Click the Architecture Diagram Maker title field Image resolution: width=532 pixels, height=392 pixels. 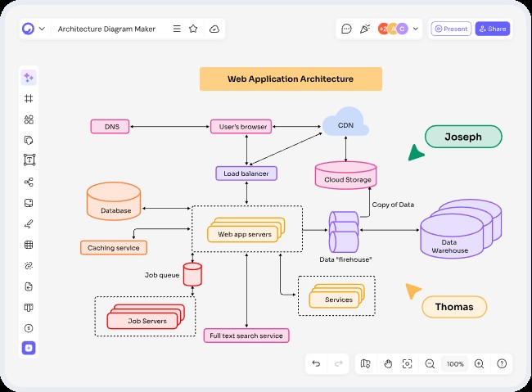106,29
